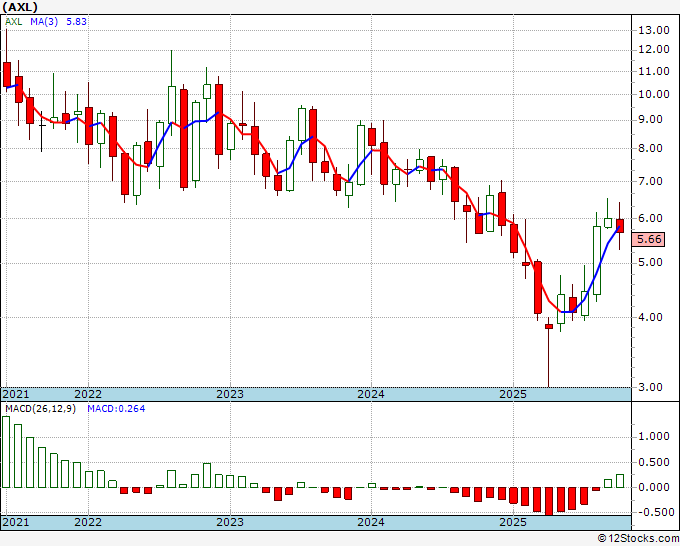Click the most recent red candlestick near 5.66
680x546 pixels.
[620, 226]
